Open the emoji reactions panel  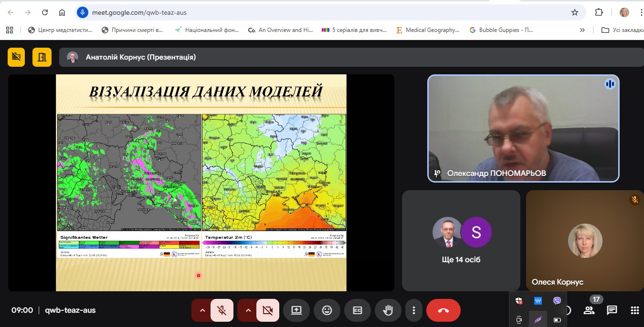pos(327,310)
